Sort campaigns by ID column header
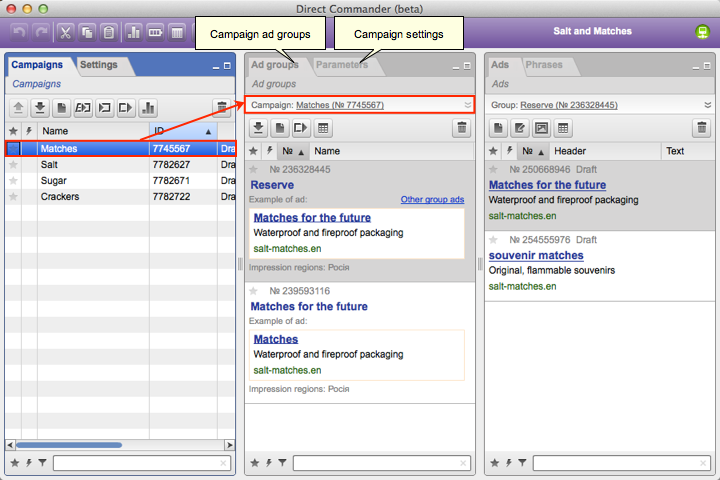 tap(183, 131)
